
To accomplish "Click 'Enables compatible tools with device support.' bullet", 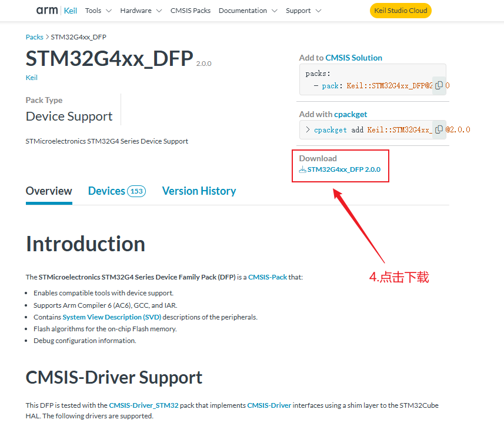I will (104, 293).
